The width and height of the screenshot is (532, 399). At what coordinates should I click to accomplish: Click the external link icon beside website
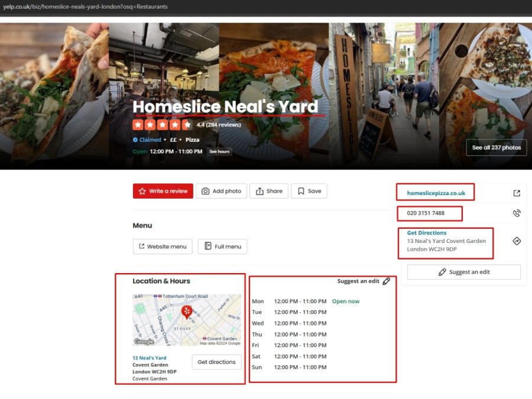coord(517,193)
